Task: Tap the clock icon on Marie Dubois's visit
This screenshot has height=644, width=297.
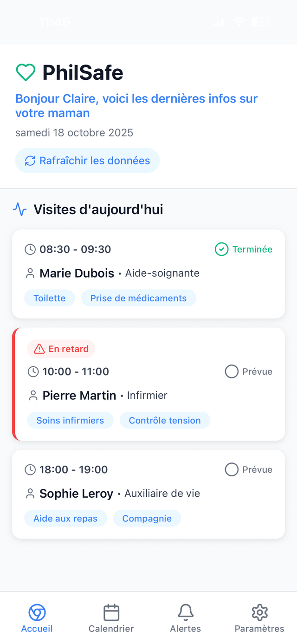Action: [x=30, y=249]
